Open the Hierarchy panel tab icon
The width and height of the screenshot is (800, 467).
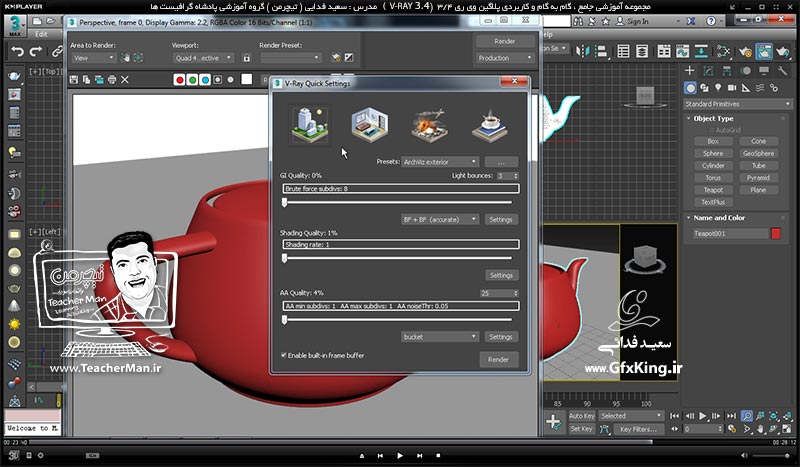point(727,71)
